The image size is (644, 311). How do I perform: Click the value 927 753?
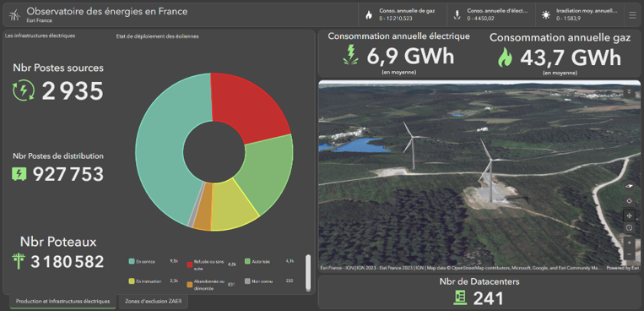click(68, 174)
